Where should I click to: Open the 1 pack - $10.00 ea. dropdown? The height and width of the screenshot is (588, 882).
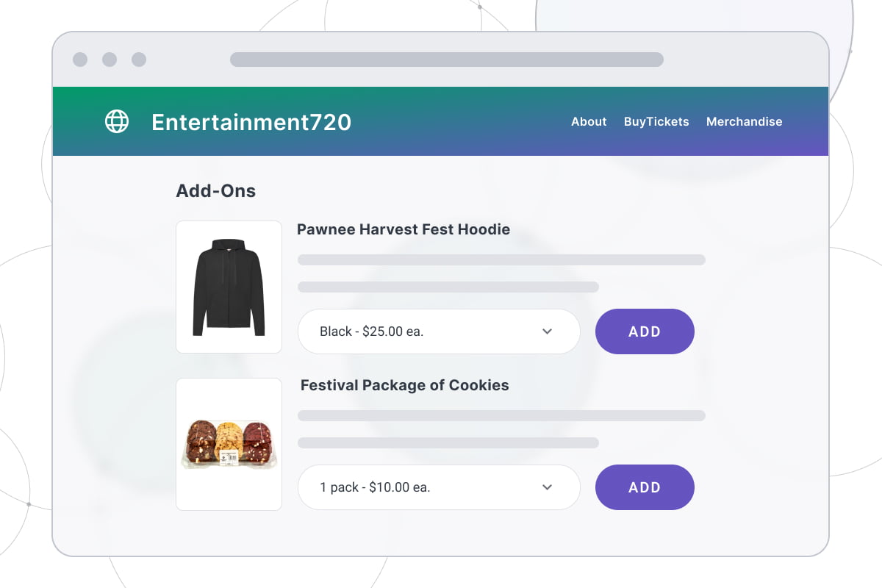439,487
